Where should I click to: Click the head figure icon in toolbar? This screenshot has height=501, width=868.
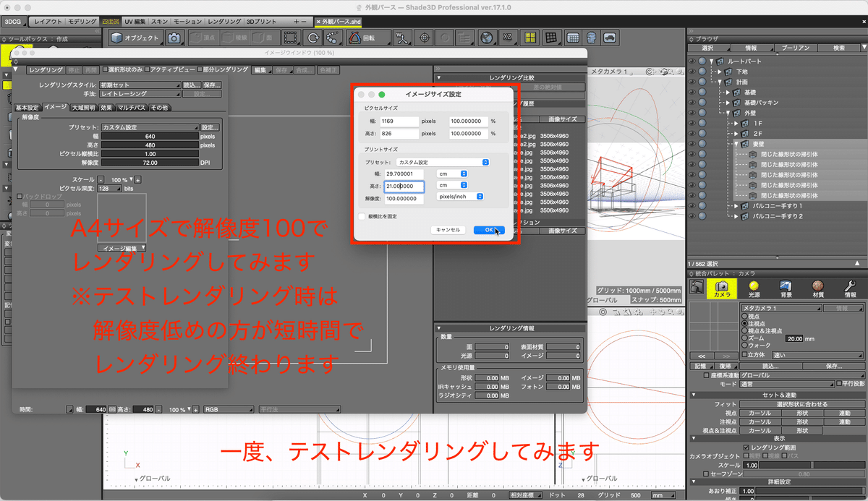point(592,38)
